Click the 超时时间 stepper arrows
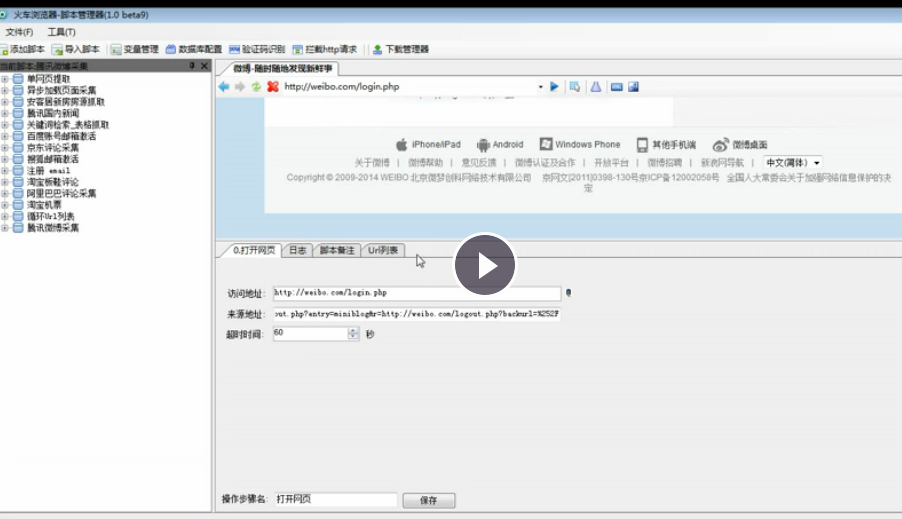Image resolution: width=902 pixels, height=519 pixels. point(353,334)
